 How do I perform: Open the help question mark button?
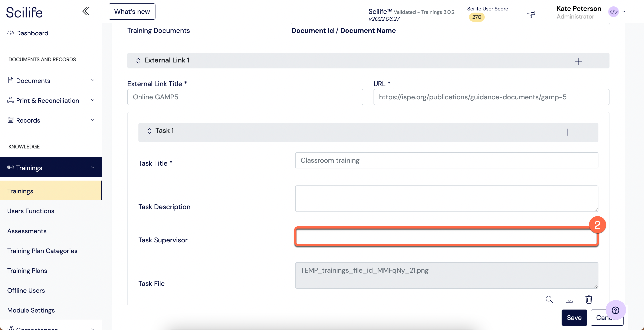[615, 310]
